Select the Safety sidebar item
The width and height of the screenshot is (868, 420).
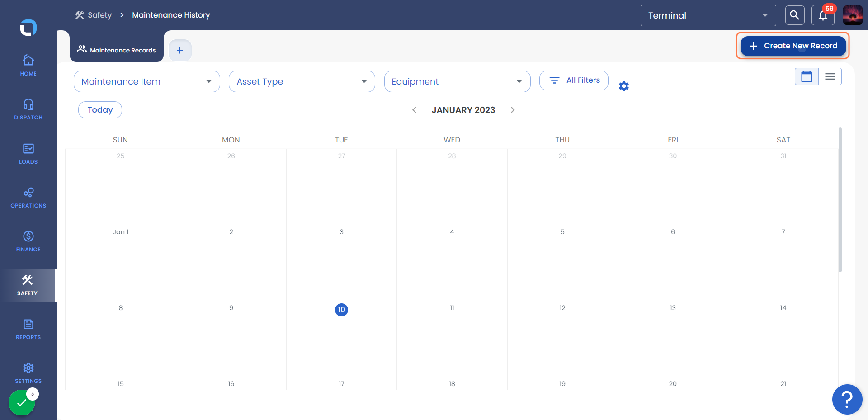pyautogui.click(x=28, y=285)
